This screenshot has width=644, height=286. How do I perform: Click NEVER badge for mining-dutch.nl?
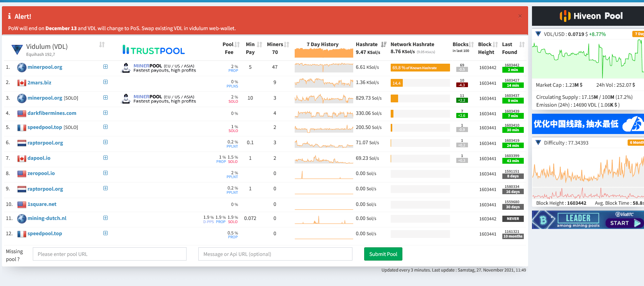pyautogui.click(x=513, y=219)
